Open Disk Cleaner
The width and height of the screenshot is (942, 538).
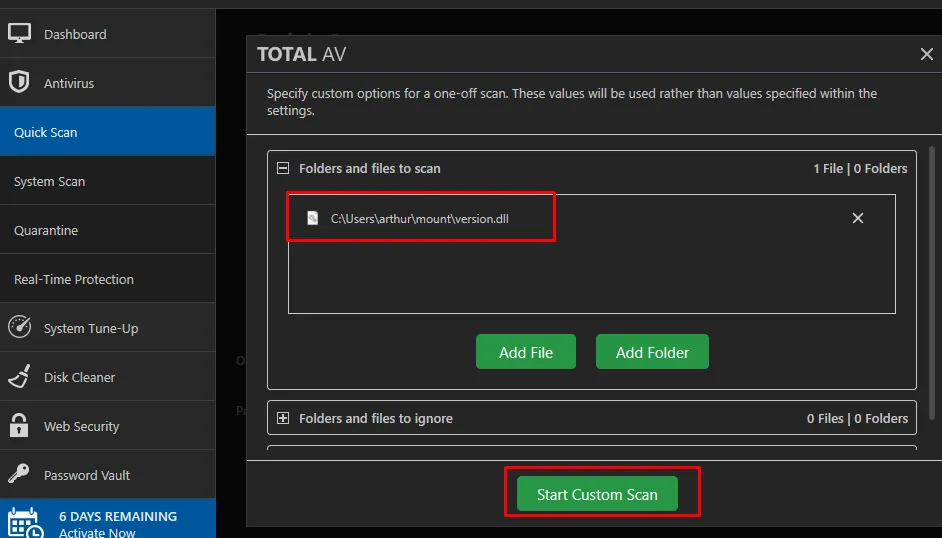click(x=108, y=377)
